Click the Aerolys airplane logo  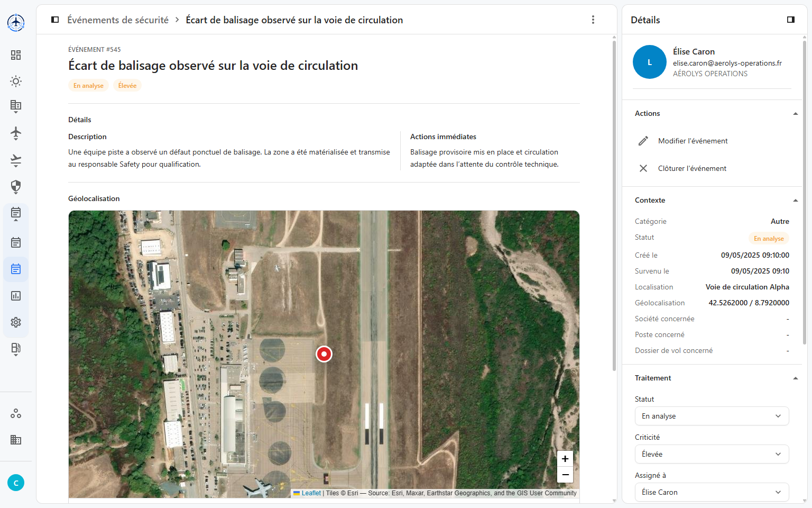[16, 22]
